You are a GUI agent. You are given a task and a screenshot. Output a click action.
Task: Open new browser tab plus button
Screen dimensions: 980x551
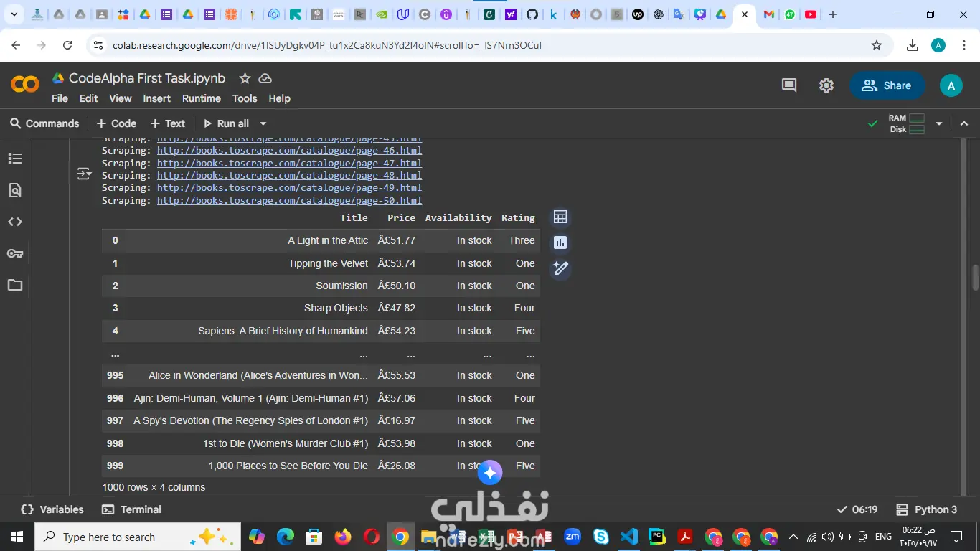[833, 14]
